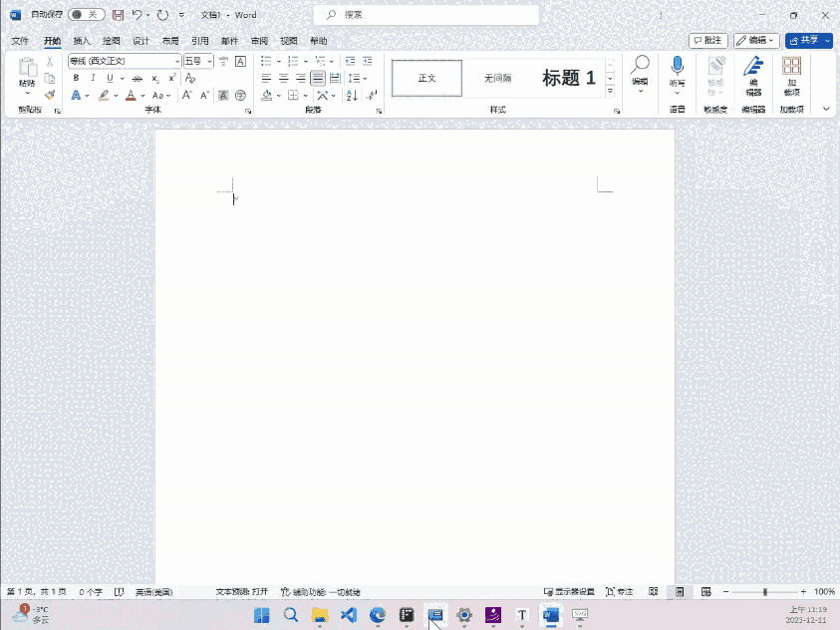Apply italic formatting
Viewport: 840px width, 630px height.
(91, 78)
